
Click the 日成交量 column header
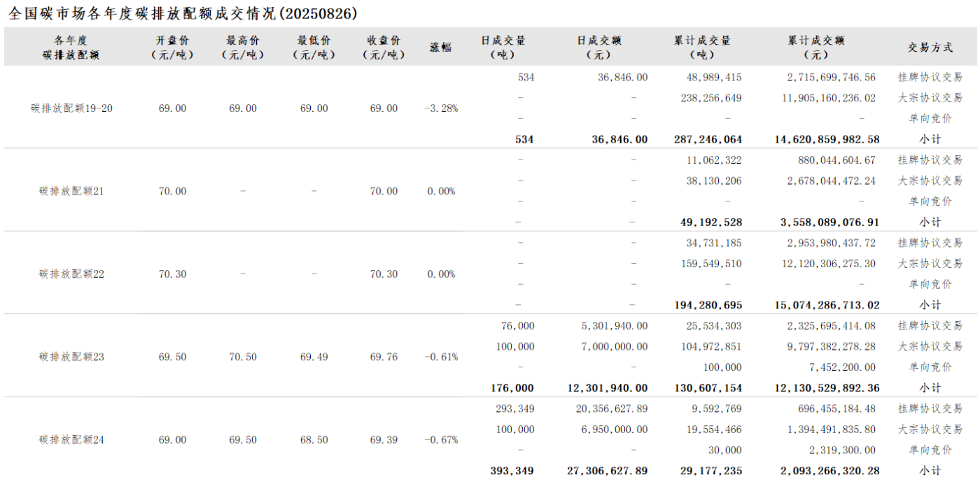click(503, 47)
